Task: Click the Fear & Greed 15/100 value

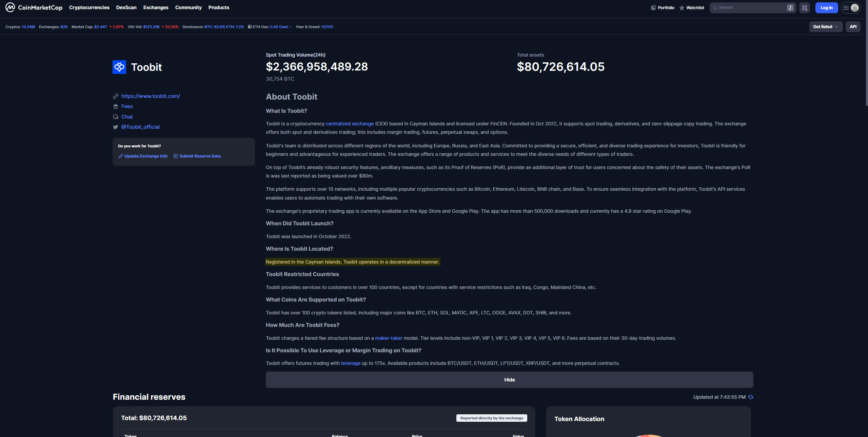Action: pos(327,27)
